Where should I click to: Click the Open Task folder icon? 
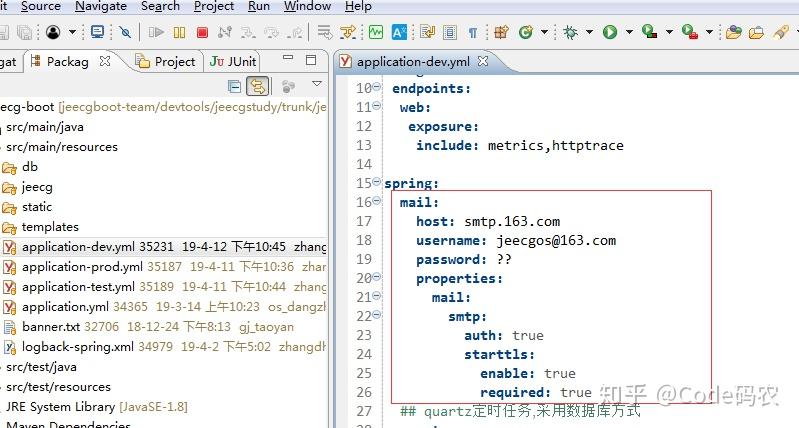tap(756, 33)
